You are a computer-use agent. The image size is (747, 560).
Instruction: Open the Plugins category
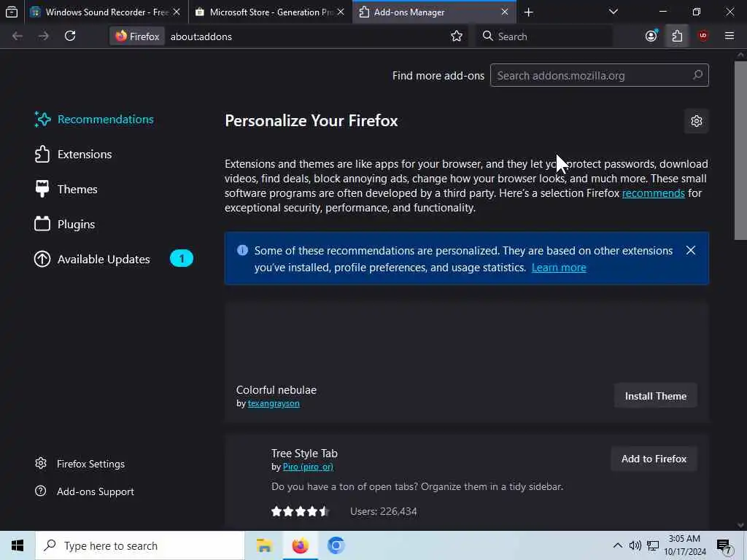point(65,225)
